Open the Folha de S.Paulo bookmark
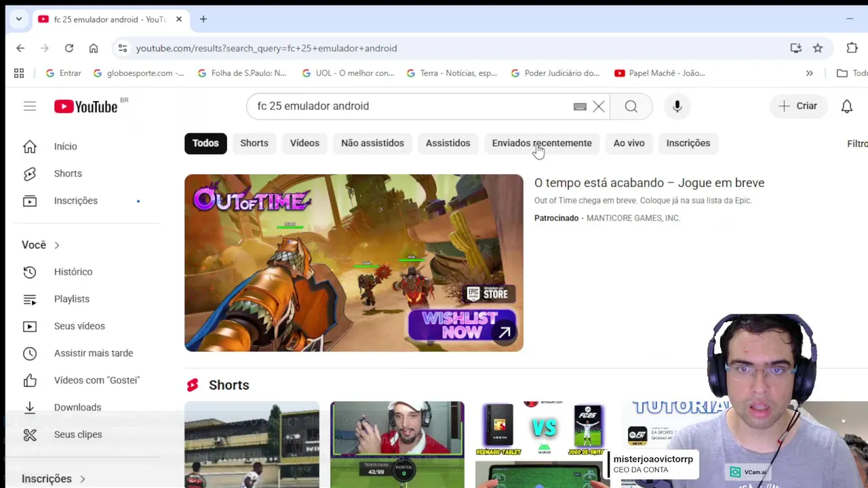 (x=241, y=73)
